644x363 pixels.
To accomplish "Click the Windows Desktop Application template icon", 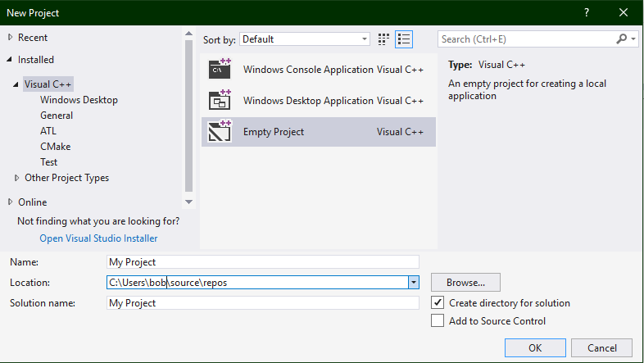I will click(220, 100).
